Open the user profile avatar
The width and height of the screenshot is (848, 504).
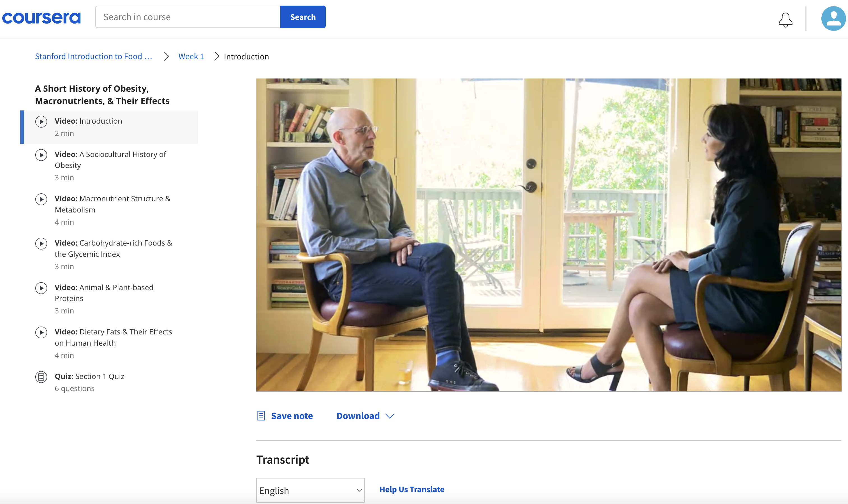click(833, 19)
